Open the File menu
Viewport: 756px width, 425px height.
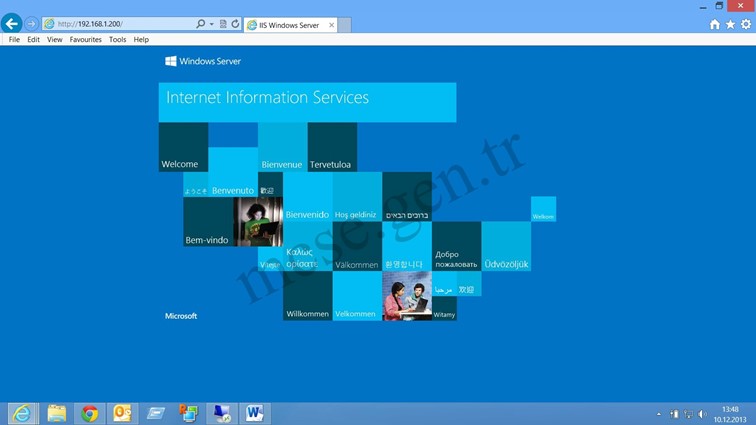(x=14, y=40)
